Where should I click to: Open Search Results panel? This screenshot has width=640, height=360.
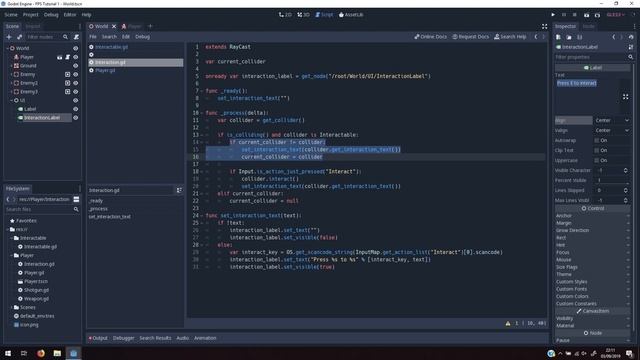pos(155,338)
